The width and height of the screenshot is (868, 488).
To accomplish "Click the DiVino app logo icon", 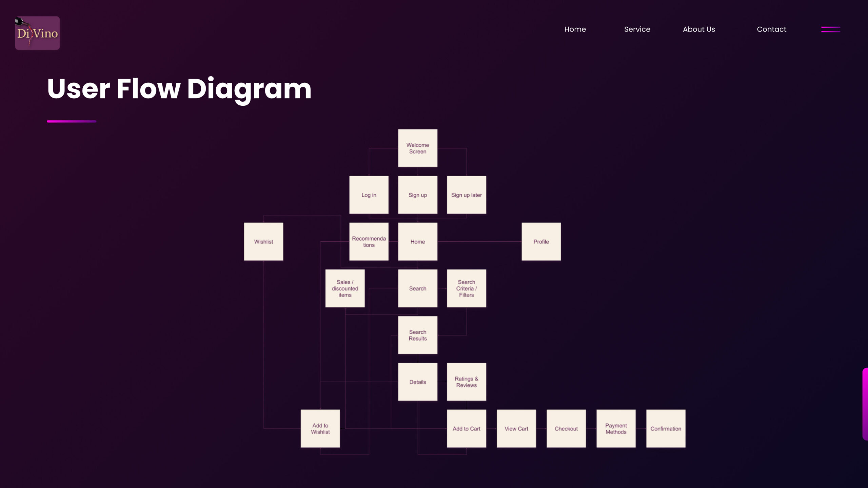I will coord(37,33).
